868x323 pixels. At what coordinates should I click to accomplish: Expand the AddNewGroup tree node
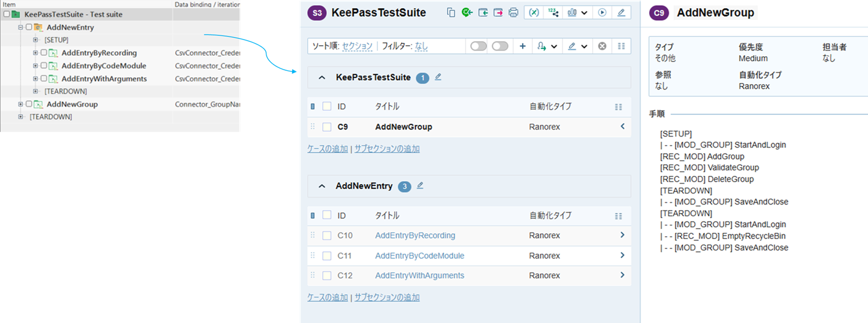[x=21, y=105]
